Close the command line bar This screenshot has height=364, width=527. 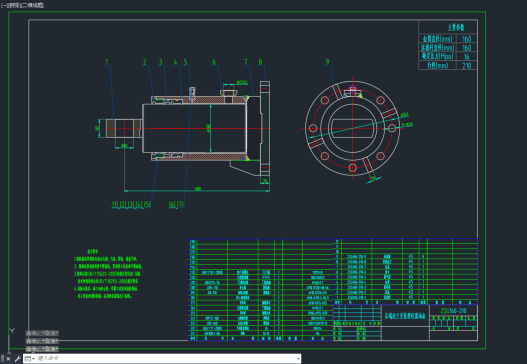click(x=8, y=359)
